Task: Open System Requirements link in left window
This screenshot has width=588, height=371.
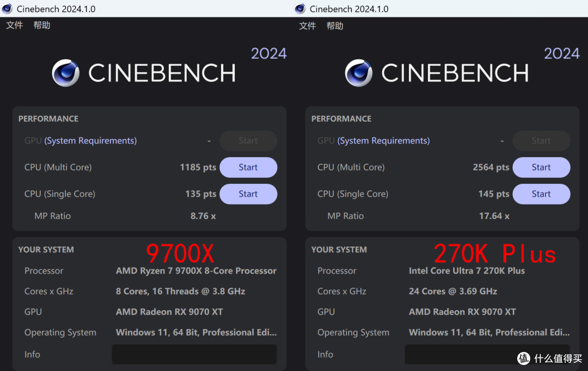Action: tap(90, 140)
